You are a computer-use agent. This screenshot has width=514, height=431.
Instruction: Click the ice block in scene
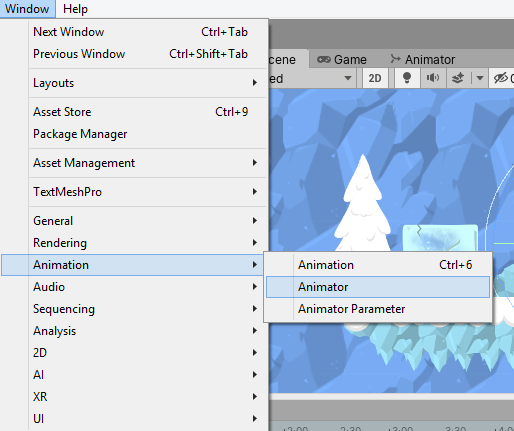pyautogui.click(x=441, y=238)
